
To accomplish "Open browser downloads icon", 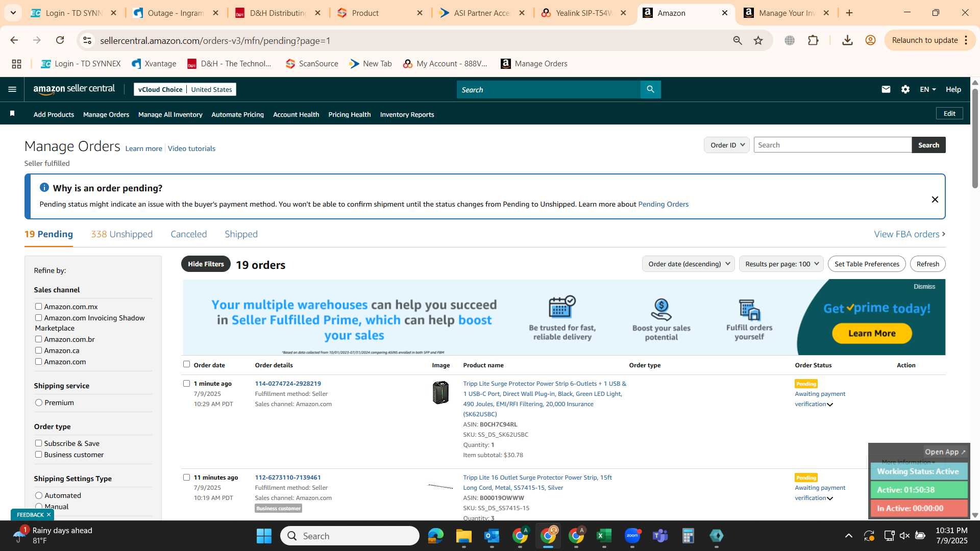I will pyautogui.click(x=847, y=40).
